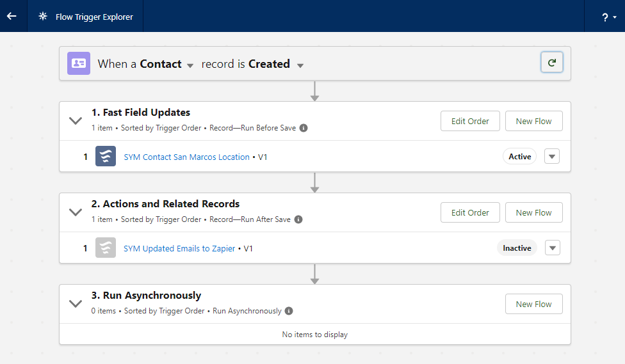
Task: Click Edit Order in Fast Field Updates
Action: [x=470, y=121]
